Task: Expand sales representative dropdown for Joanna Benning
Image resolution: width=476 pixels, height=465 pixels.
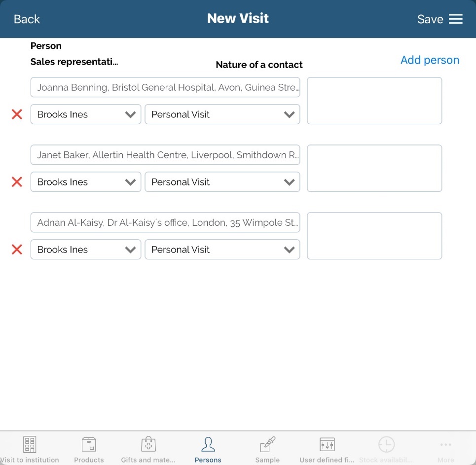Action: click(x=86, y=114)
